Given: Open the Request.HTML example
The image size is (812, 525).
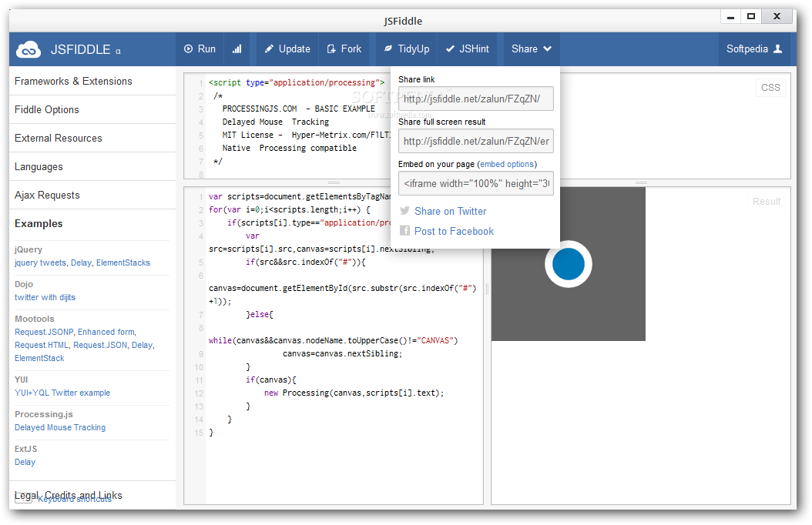Looking at the screenshot, I should click(x=42, y=345).
